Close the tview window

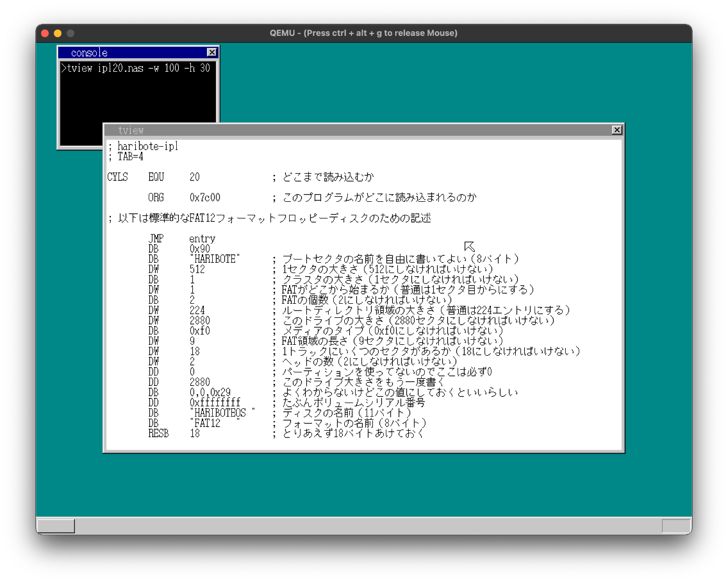[617, 130]
